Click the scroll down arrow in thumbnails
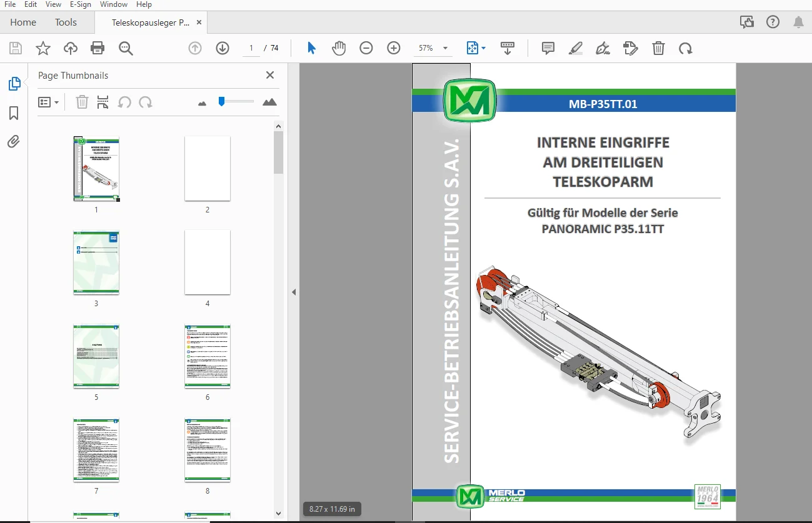The width and height of the screenshot is (812, 523). [278, 514]
